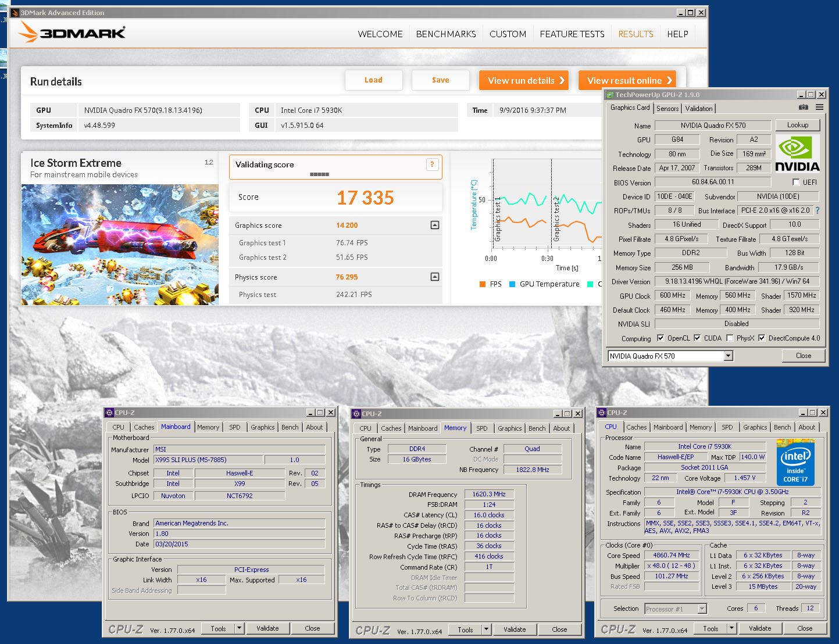Click the orange FPS legend swatch

click(483, 284)
